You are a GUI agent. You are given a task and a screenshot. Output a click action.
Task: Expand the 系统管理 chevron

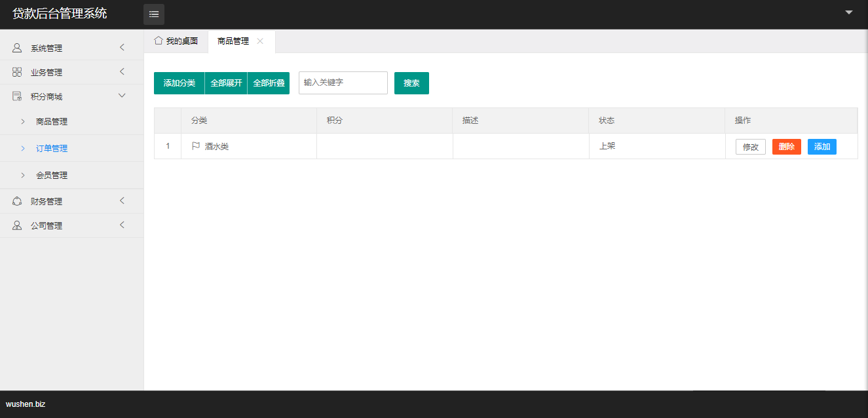pyautogui.click(x=122, y=47)
